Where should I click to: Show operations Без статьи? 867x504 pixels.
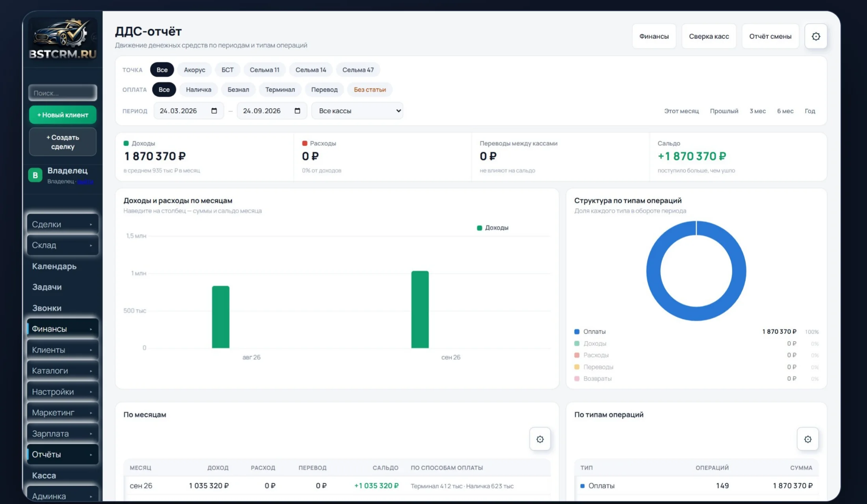pyautogui.click(x=370, y=89)
